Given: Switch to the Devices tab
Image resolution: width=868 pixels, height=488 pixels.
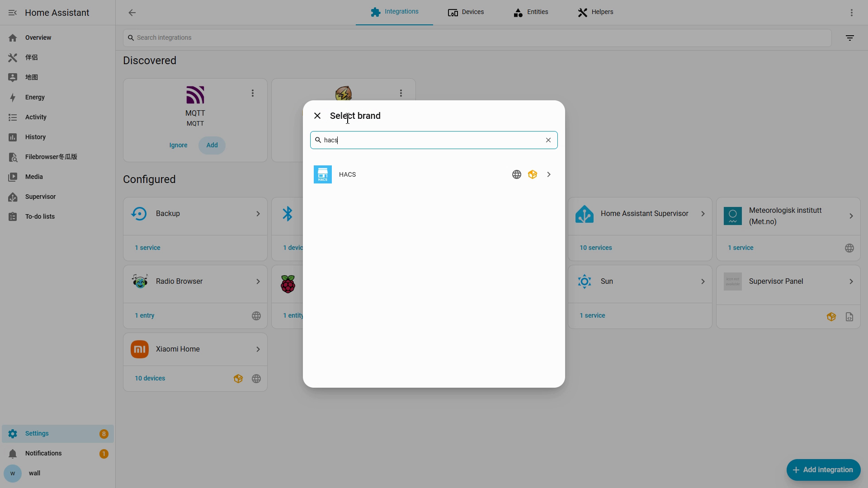Looking at the screenshot, I should [x=466, y=12].
